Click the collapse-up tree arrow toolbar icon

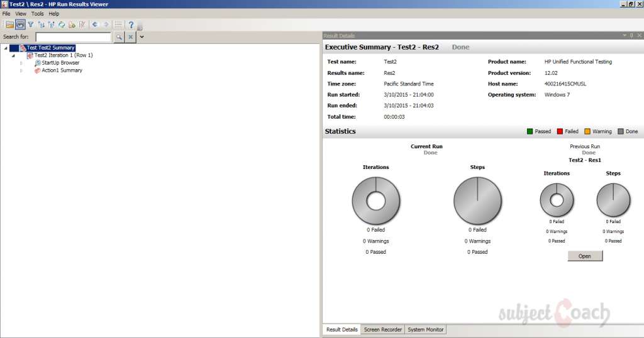point(52,25)
